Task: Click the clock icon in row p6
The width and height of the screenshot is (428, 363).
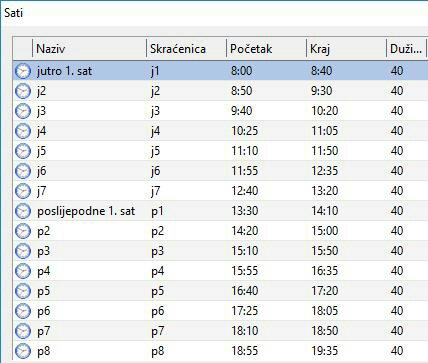Action: point(23,311)
